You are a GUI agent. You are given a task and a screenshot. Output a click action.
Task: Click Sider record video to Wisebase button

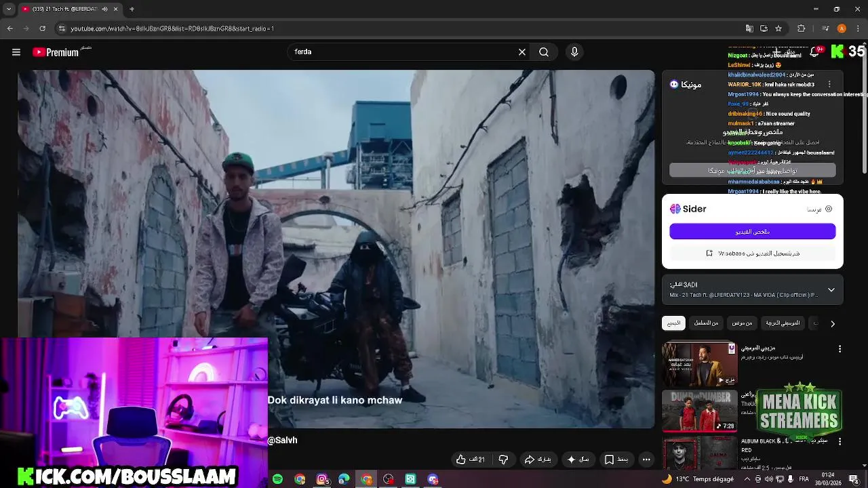(x=752, y=253)
